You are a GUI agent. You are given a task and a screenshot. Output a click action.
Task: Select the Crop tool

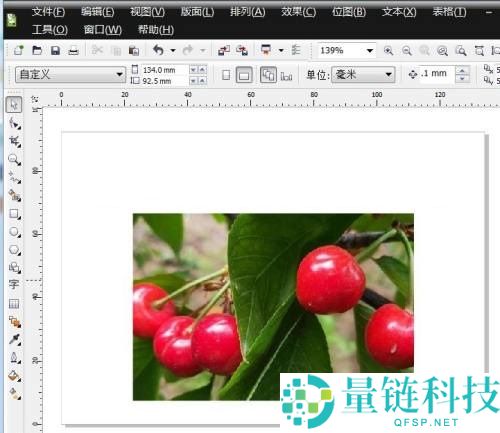pyautogui.click(x=14, y=141)
